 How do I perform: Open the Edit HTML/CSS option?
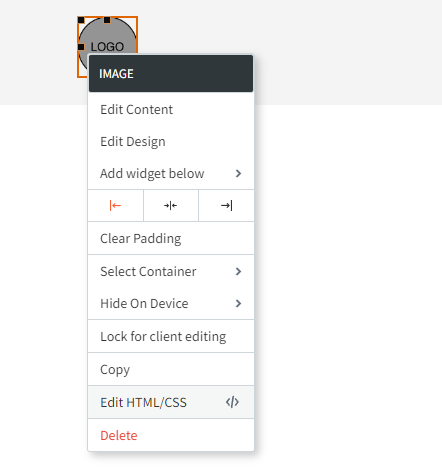(x=171, y=402)
